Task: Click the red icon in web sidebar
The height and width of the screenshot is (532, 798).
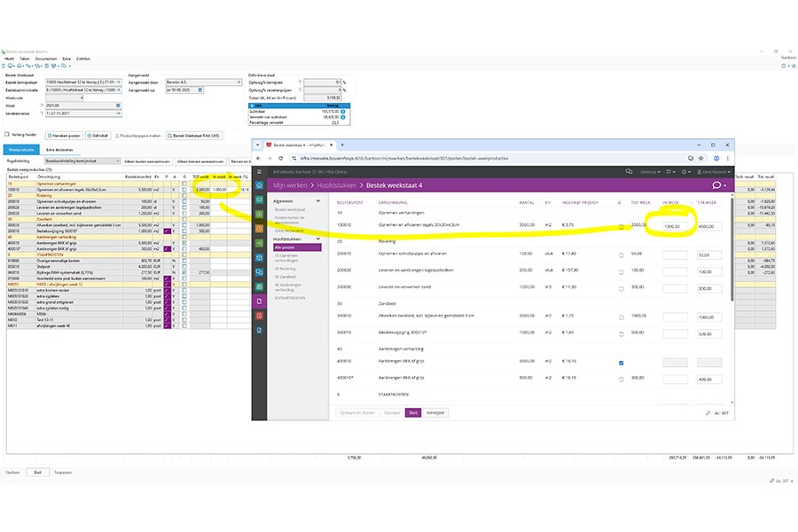Action: (x=259, y=315)
